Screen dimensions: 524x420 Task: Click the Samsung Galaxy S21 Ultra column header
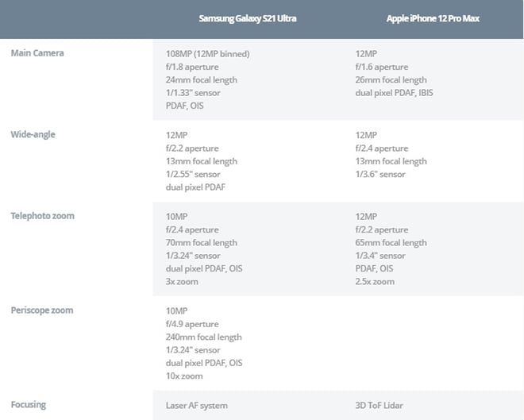[x=248, y=18]
